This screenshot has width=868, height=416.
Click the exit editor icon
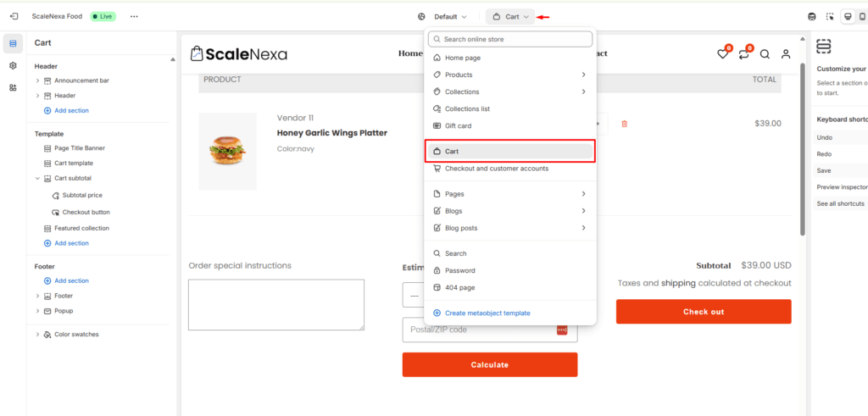[14, 17]
